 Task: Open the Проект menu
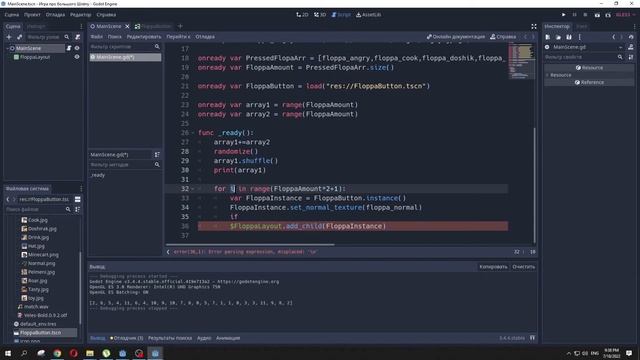32,15
